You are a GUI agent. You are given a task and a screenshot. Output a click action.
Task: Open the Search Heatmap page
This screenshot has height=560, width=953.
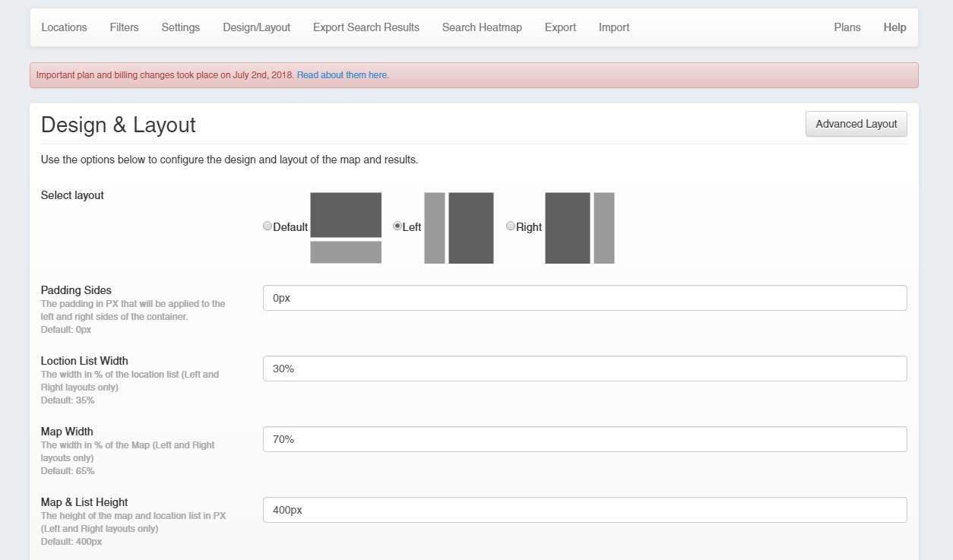click(x=482, y=27)
